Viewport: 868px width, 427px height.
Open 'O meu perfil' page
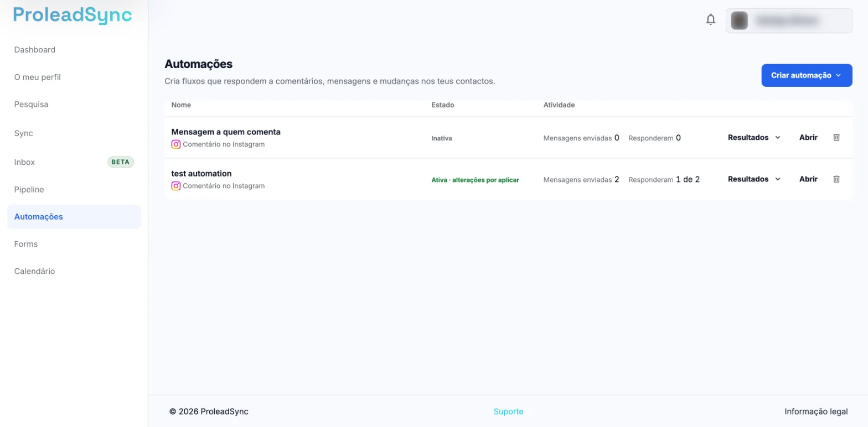(38, 77)
